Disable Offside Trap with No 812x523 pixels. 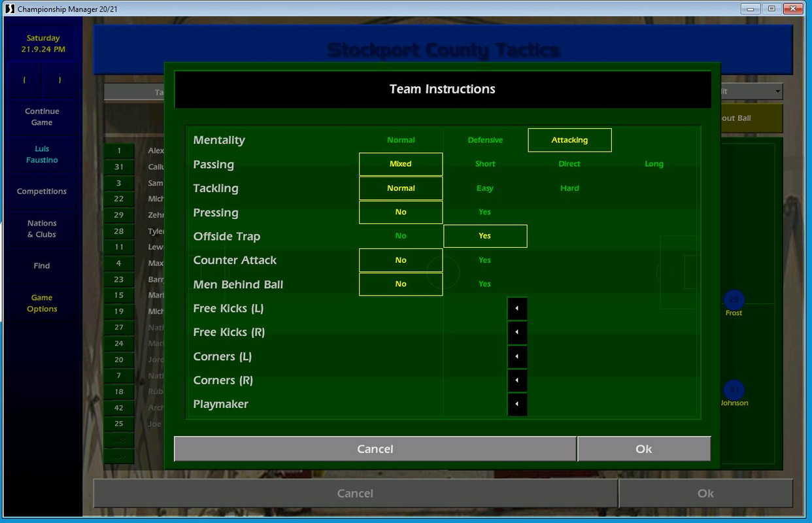coord(401,236)
